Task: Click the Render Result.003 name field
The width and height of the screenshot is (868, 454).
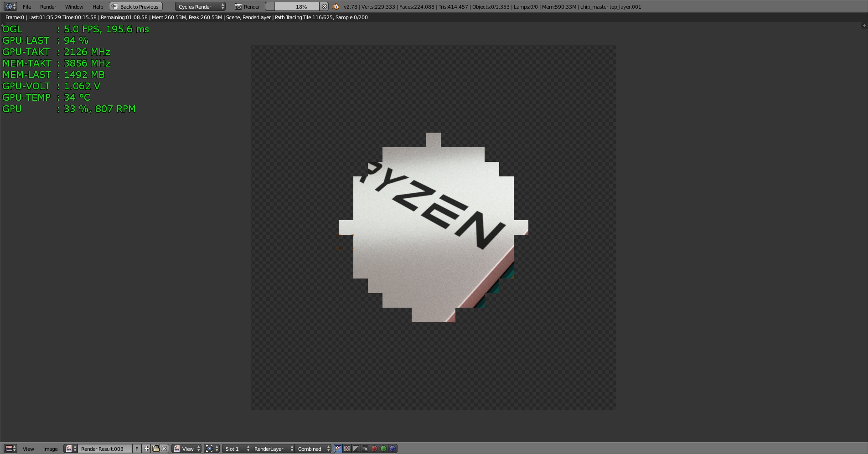Action: click(105, 449)
